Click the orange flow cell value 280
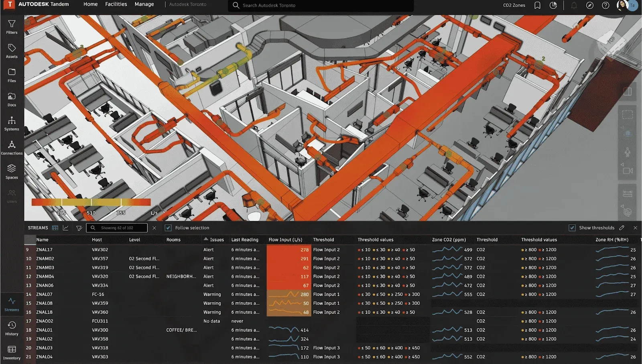The height and width of the screenshot is (364, 642). tap(289, 294)
